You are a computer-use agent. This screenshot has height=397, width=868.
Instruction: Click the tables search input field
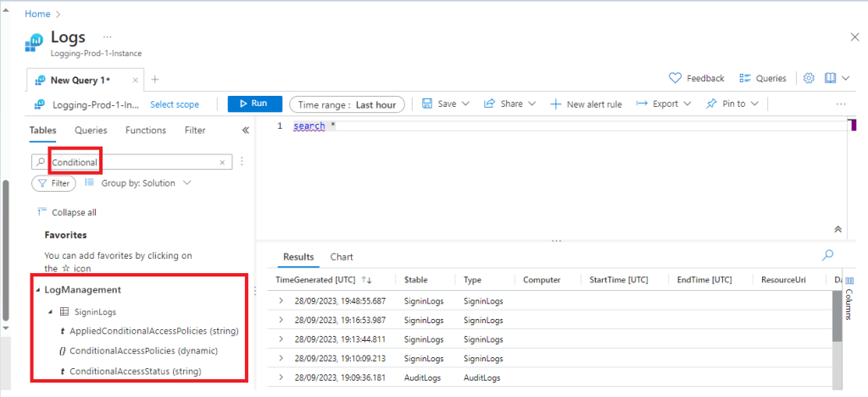click(131, 161)
